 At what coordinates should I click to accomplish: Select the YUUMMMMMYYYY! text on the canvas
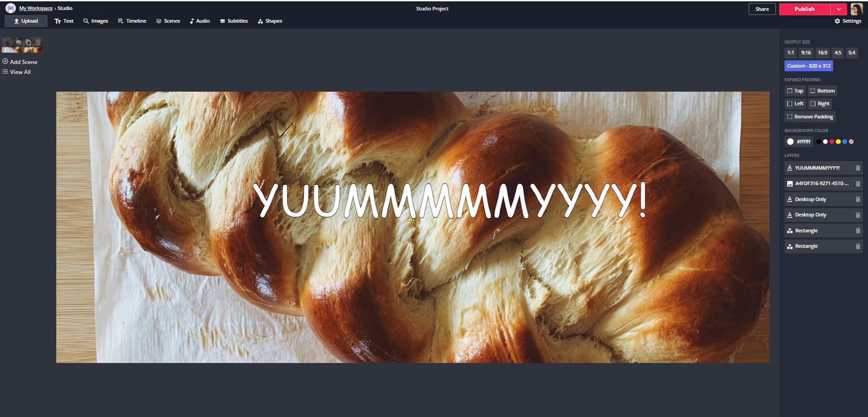449,200
